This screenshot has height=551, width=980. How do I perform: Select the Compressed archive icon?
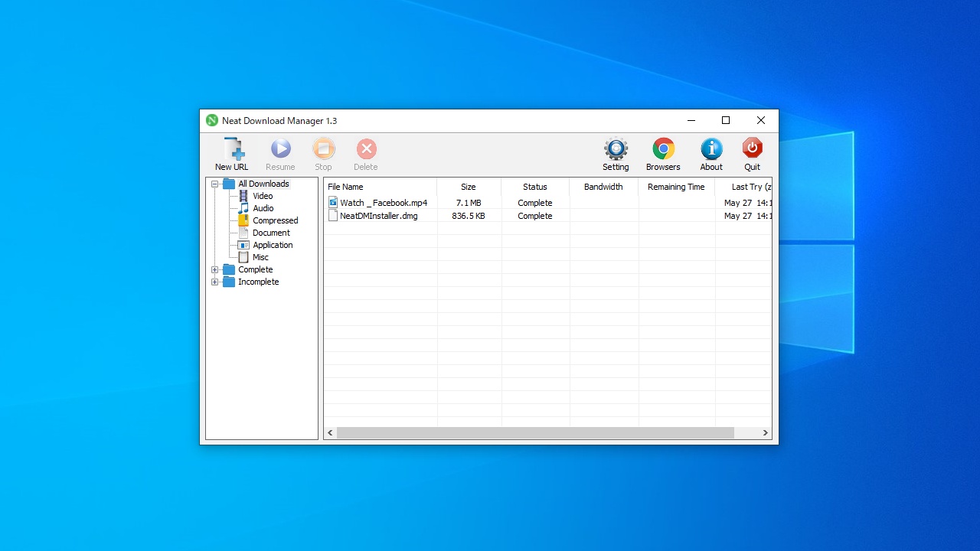click(243, 220)
